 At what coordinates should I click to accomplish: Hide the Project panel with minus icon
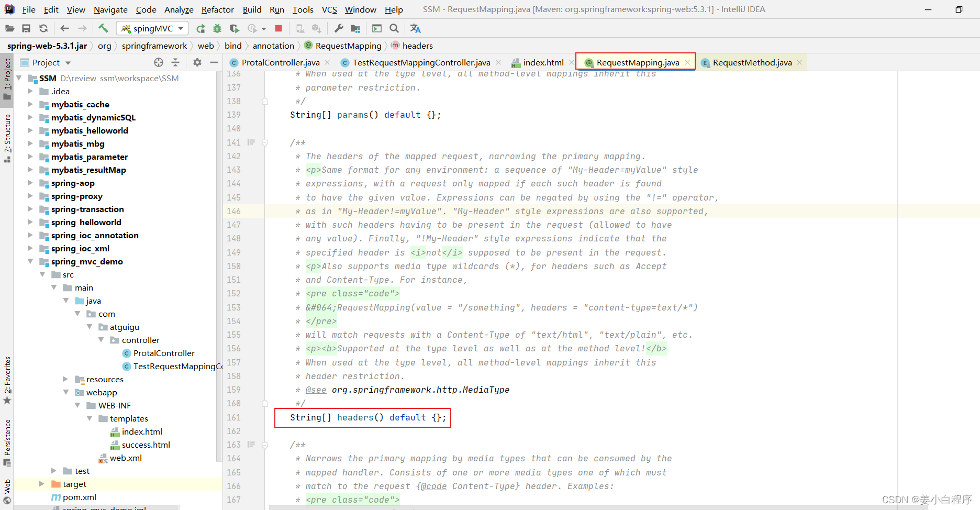(214, 62)
